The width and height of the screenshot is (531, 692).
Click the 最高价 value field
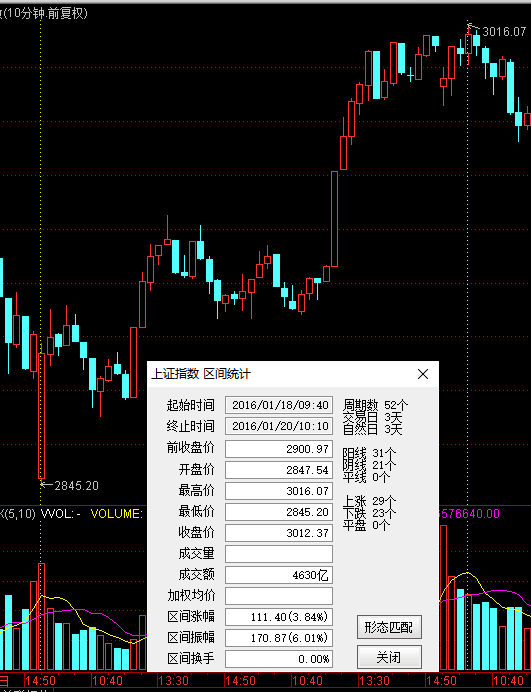point(279,491)
